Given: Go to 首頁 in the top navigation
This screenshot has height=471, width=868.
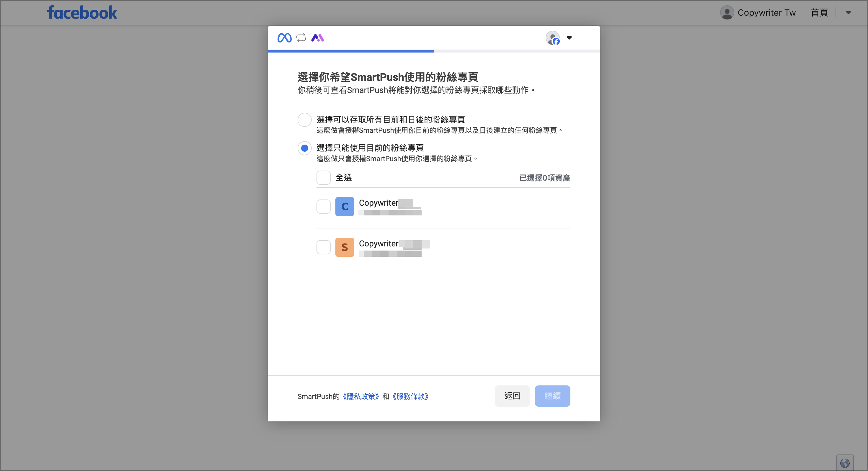Looking at the screenshot, I should (819, 13).
